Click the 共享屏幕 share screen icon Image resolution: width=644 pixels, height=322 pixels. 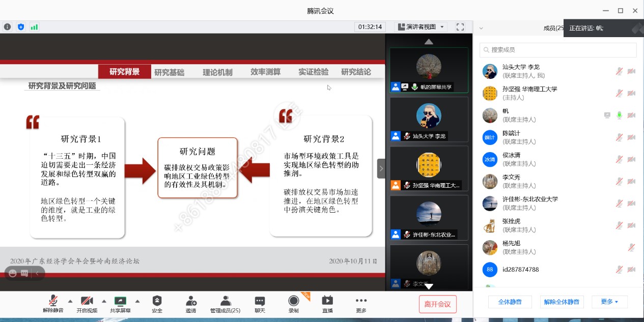click(120, 301)
